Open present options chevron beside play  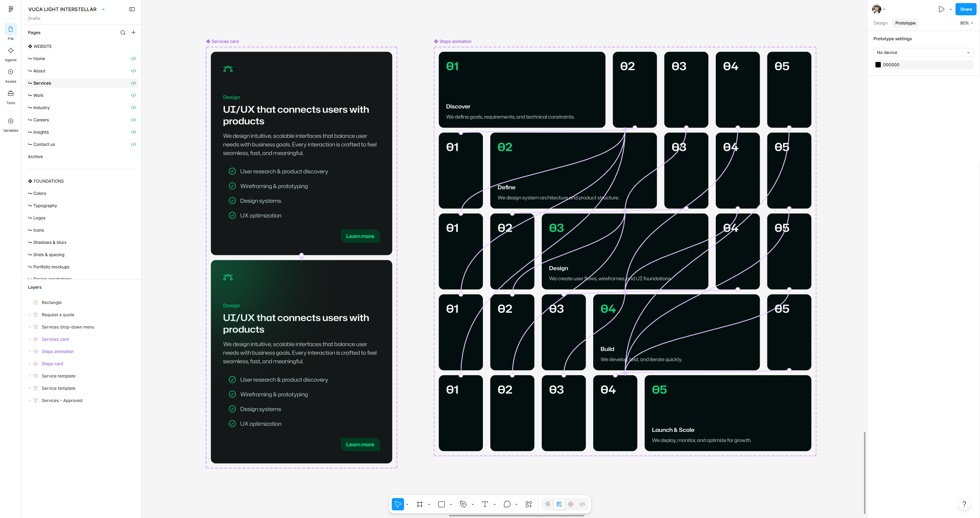[951, 9]
